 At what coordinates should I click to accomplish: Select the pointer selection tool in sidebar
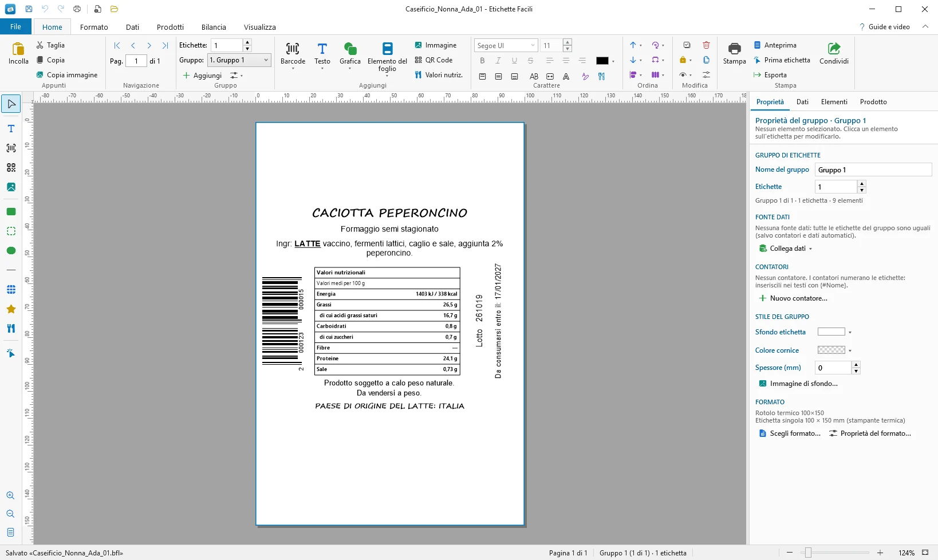tap(11, 104)
